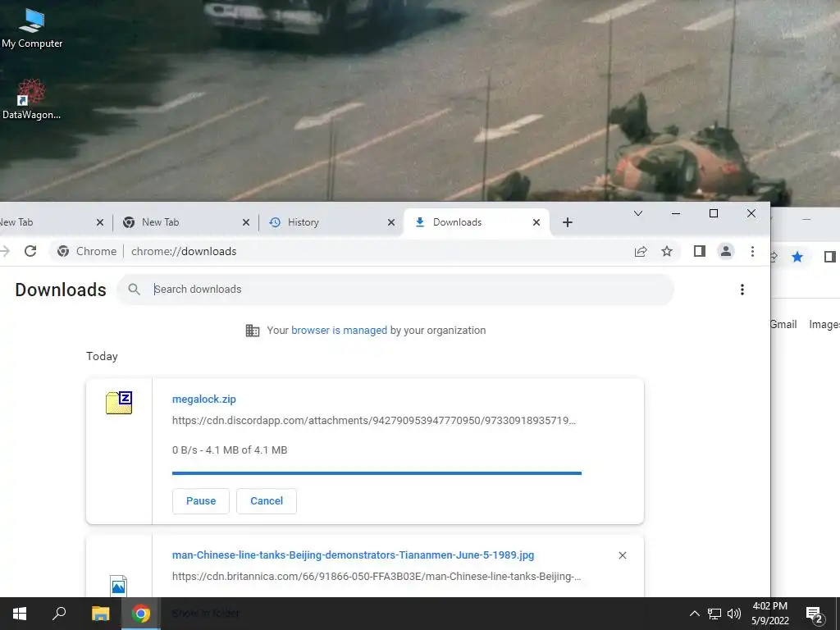Click the 'Today' date heading

coord(102,356)
